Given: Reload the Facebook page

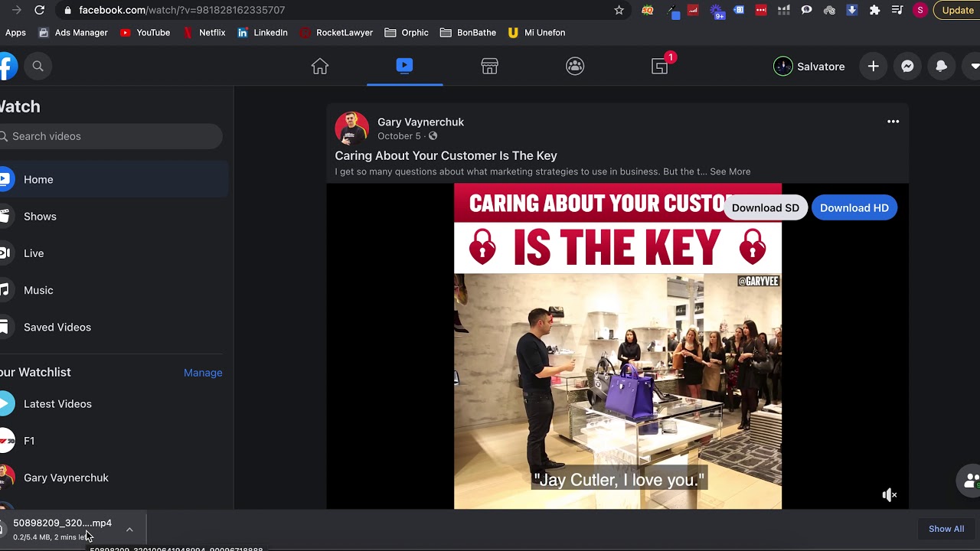Looking at the screenshot, I should point(39,10).
